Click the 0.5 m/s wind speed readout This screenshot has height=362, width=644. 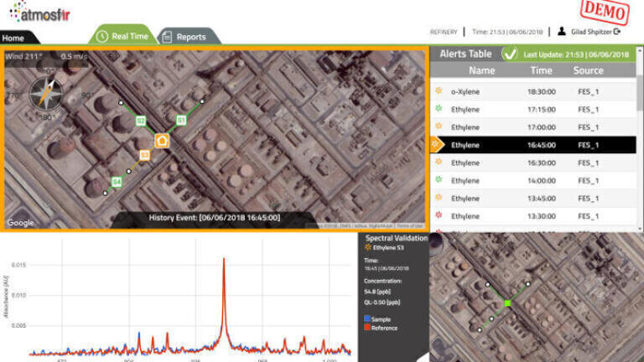click(75, 57)
